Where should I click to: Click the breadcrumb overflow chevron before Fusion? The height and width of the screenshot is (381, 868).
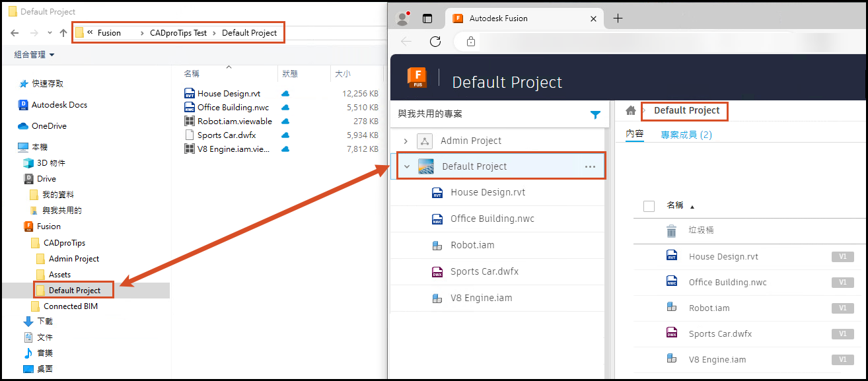90,32
